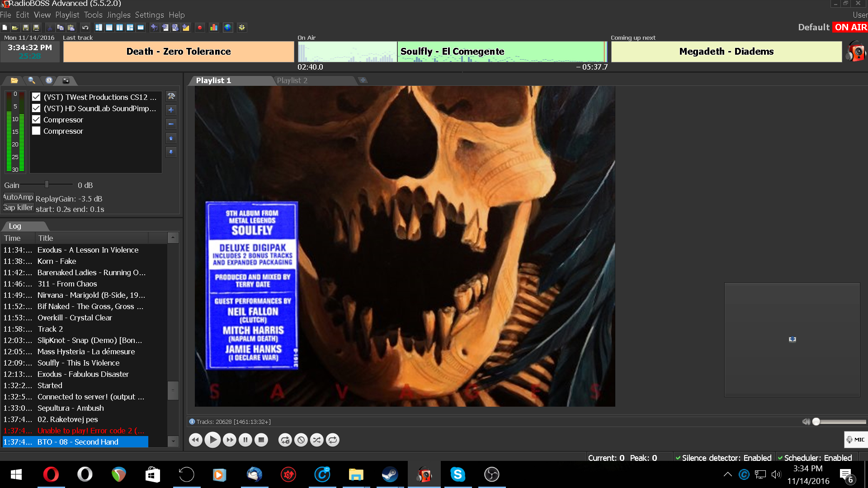Click the Add folder icon in toolbar
868x488 pixels.
(x=186, y=28)
